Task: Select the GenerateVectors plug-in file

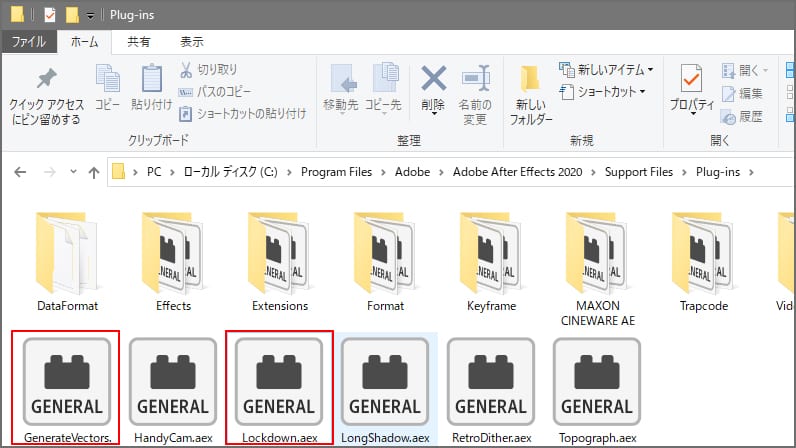Action: point(67,390)
